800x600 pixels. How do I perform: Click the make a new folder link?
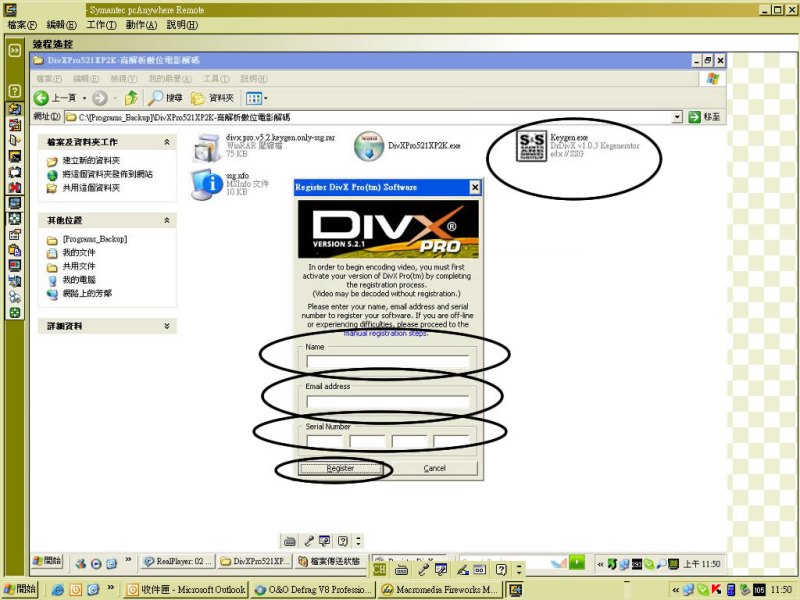pyautogui.click(x=91, y=161)
